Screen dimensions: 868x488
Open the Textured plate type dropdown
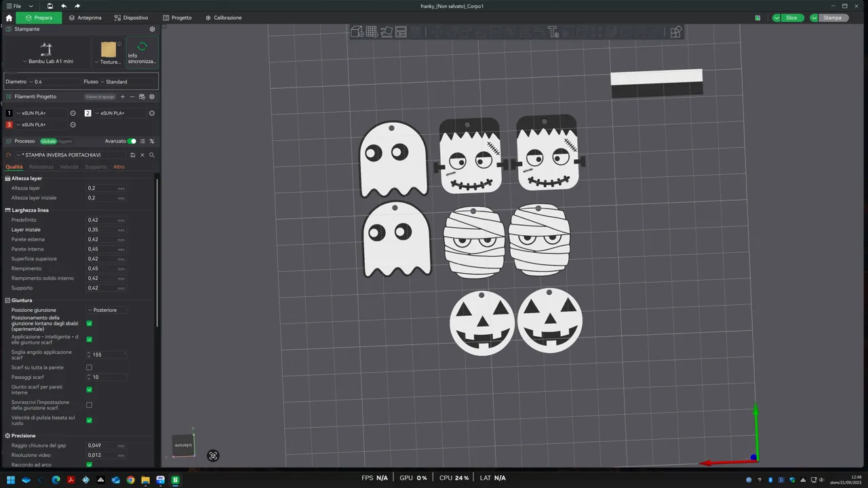pos(108,53)
